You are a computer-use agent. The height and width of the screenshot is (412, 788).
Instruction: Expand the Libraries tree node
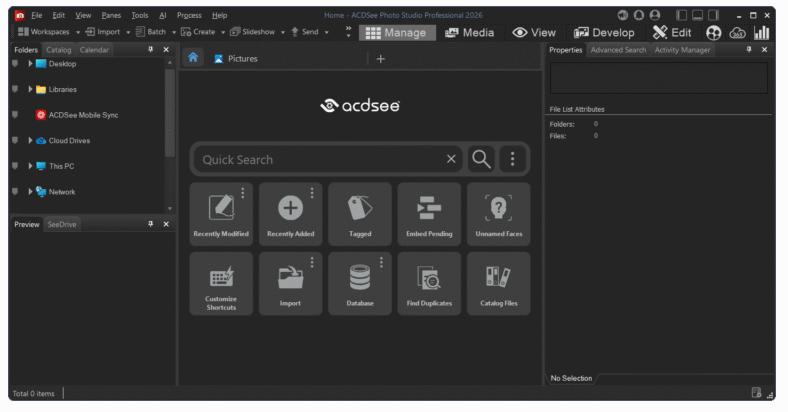tap(30, 90)
